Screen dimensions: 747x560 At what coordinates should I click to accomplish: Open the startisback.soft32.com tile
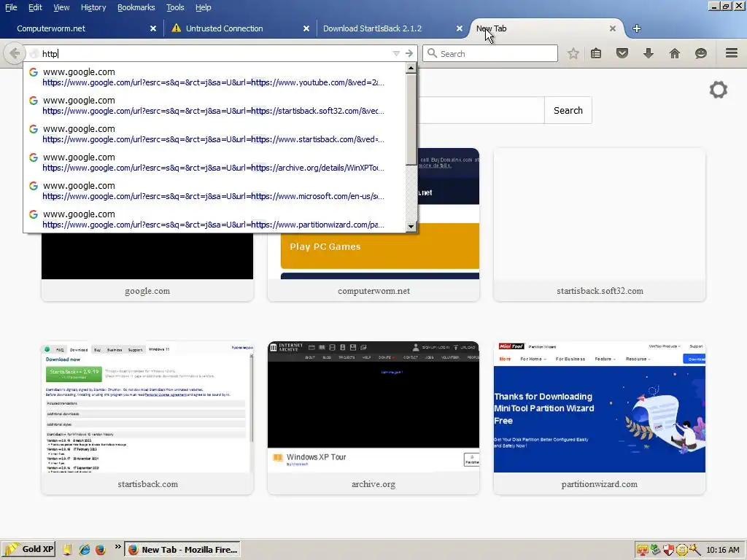point(600,224)
